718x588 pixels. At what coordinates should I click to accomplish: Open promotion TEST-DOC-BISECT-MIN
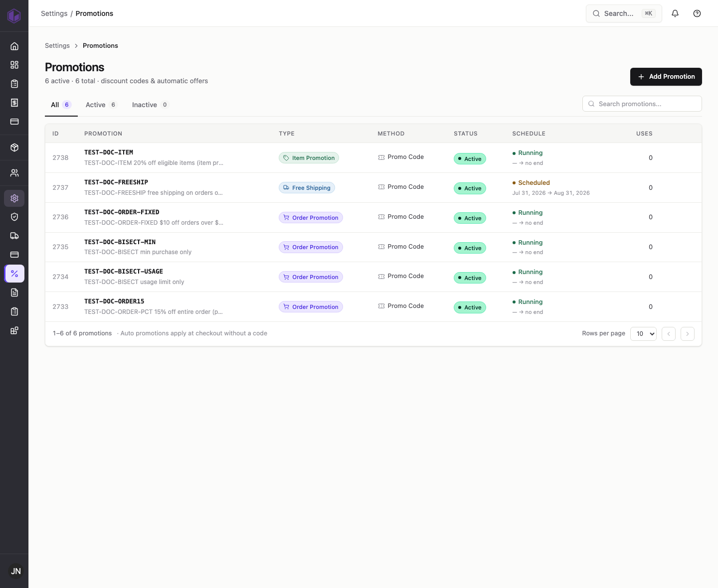[120, 242]
